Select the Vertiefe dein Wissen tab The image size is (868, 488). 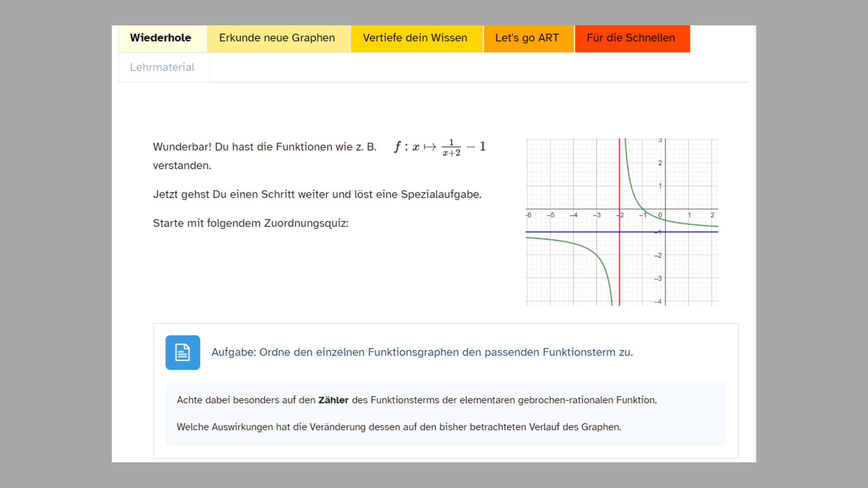[x=415, y=38]
